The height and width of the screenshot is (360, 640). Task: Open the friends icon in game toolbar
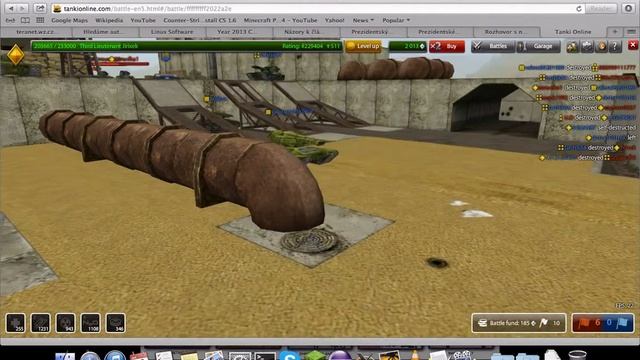(x=572, y=47)
